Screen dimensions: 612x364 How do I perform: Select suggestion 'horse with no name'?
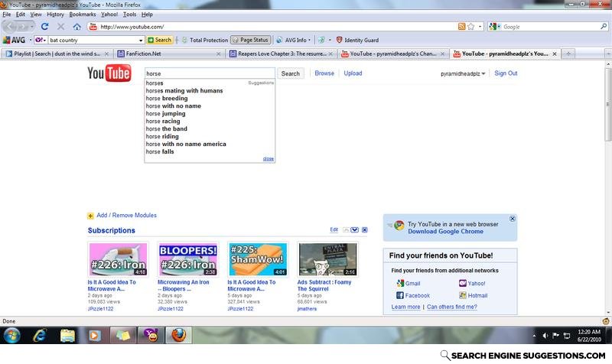click(174, 106)
